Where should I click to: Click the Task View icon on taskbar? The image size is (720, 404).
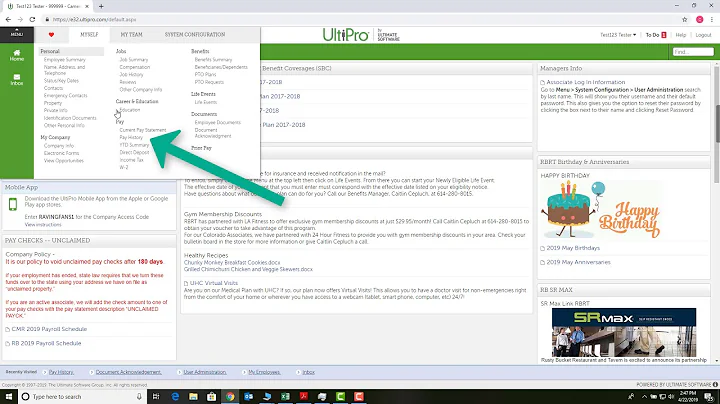click(x=156, y=396)
